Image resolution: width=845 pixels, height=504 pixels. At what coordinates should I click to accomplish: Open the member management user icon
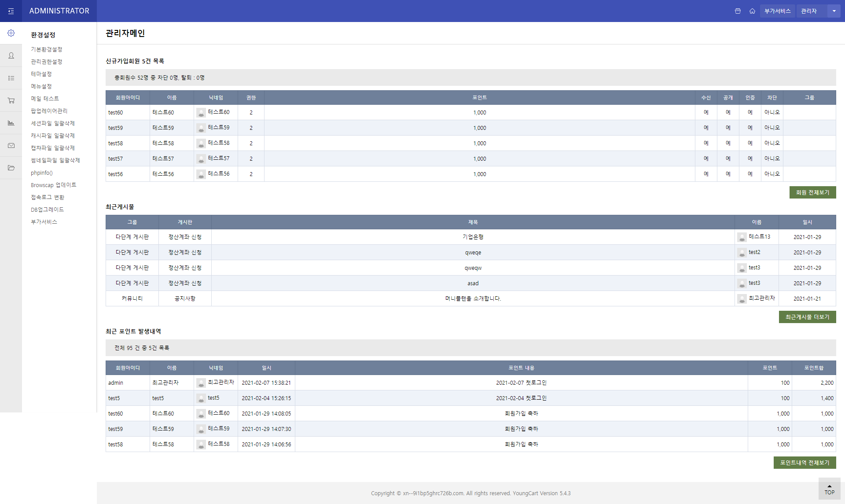[x=11, y=55]
